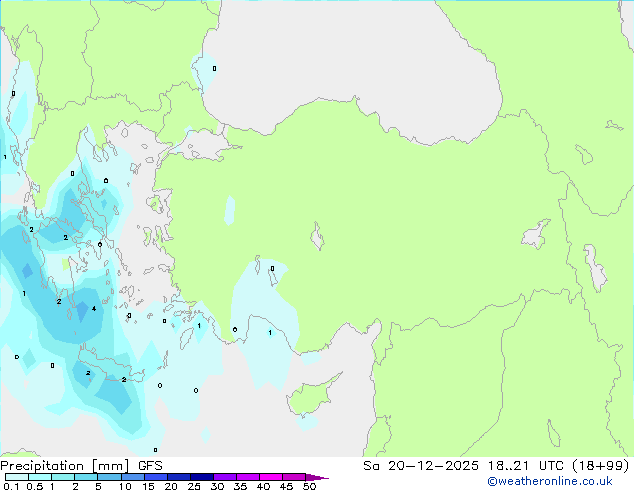
Task: Click the '0.5' legend scale label
Action: pyautogui.click(x=34, y=486)
